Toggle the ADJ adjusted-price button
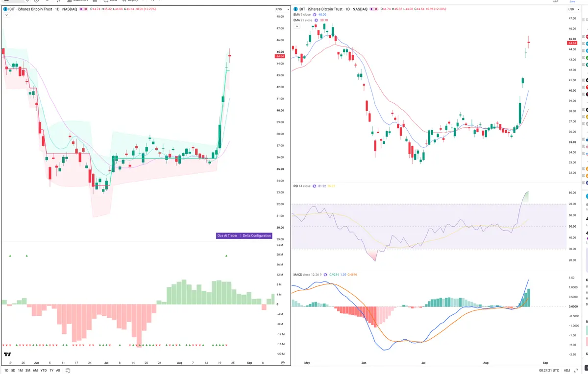This screenshot has width=588, height=374. coord(567,370)
